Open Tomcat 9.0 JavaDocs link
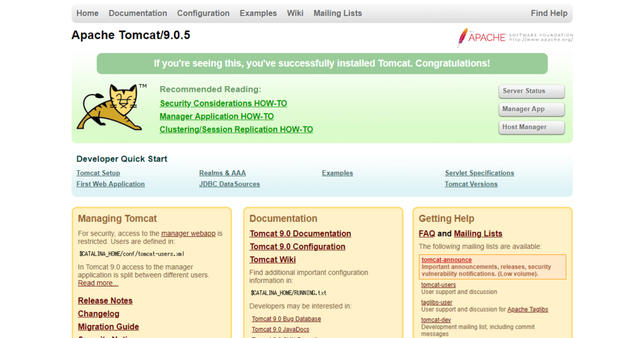Image resolution: width=644 pixels, height=338 pixels. click(x=280, y=330)
